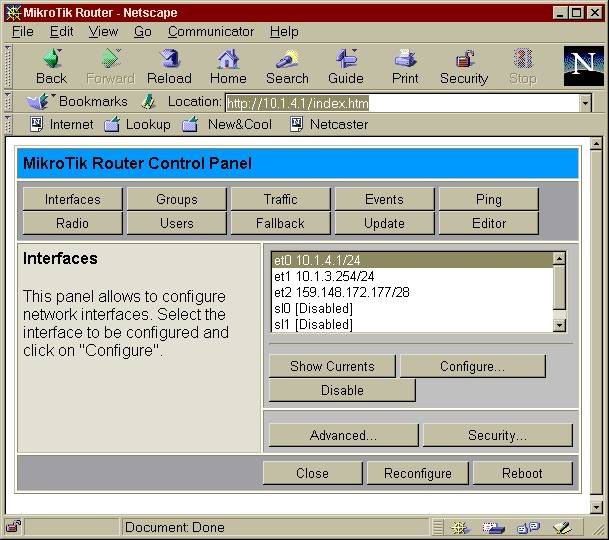This screenshot has width=609, height=540.
Task: Open the Update panel button
Action: 385,223
